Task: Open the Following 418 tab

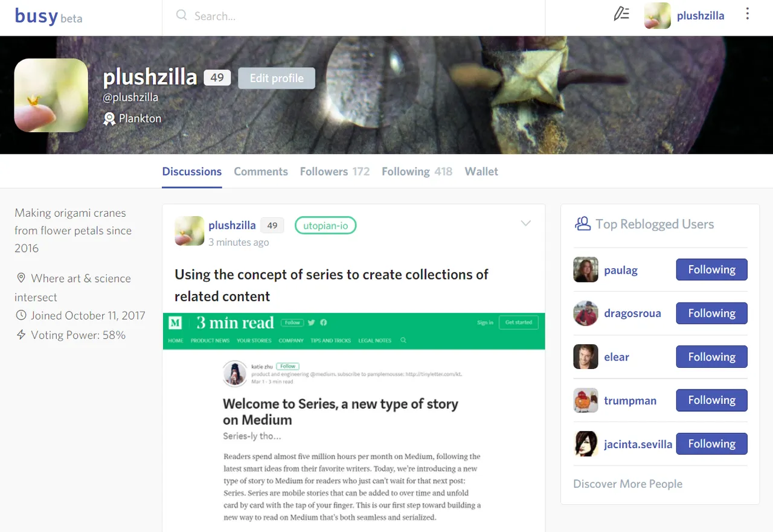Action: click(x=417, y=171)
